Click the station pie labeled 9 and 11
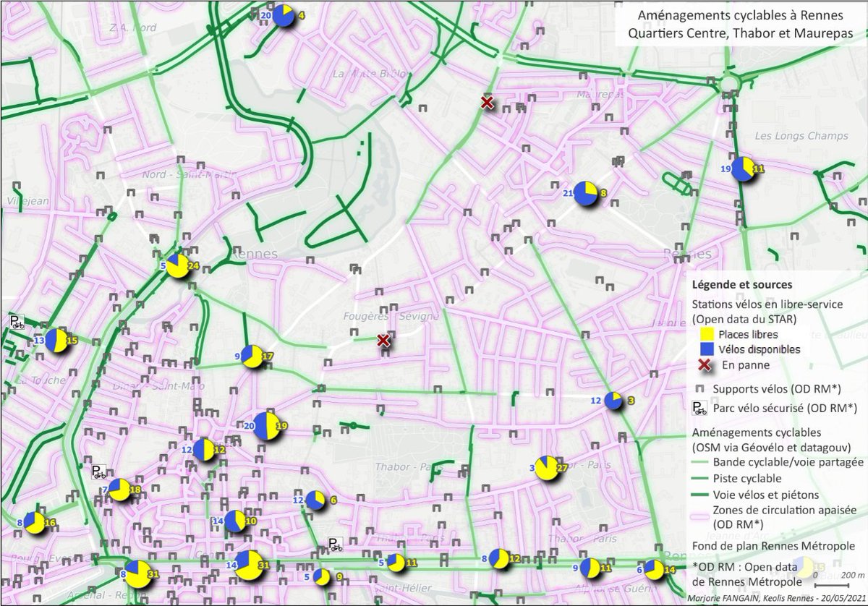Image resolution: width=868 pixels, height=606 pixels. [590, 568]
